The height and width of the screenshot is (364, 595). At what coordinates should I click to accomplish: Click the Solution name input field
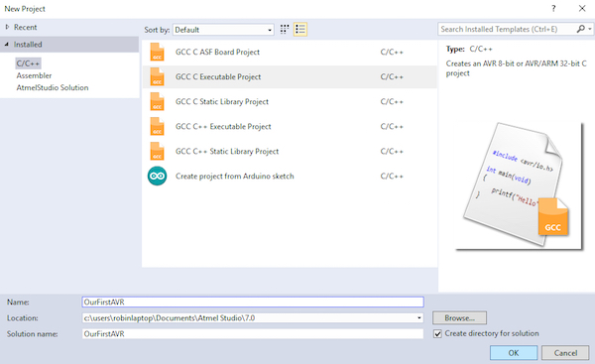click(253, 333)
